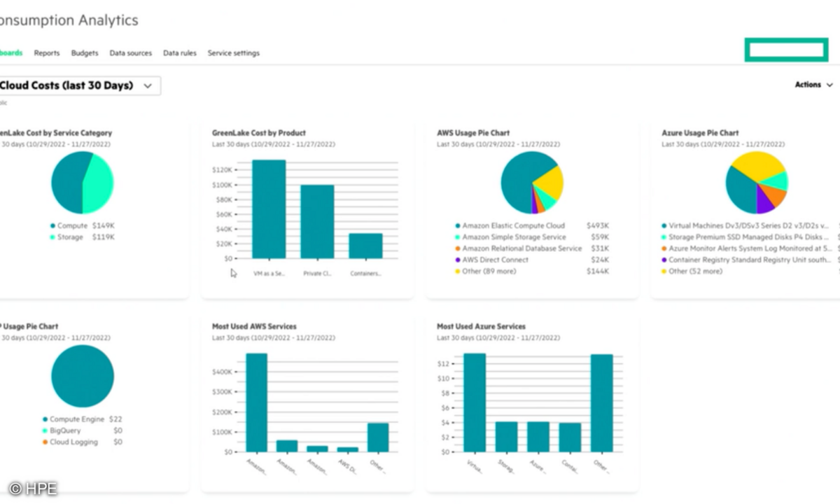
Task: Expand the Cloud Costs (last 30 Days) dropdown
Action: coord(78,85)
